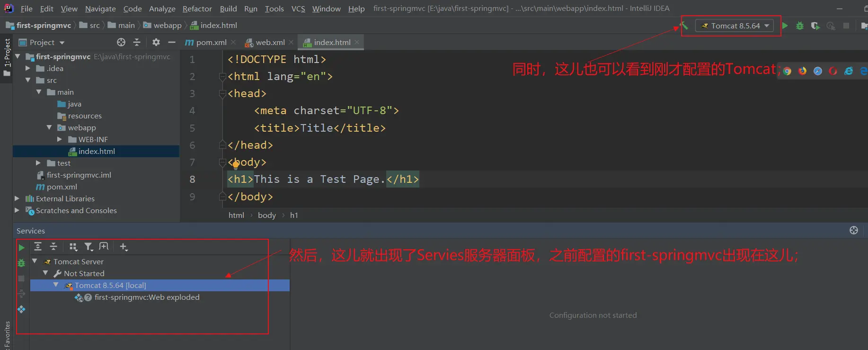Viewport: 868px width, 350px height.
Task: Open the Filter options in Services
Action: point(89,247)
